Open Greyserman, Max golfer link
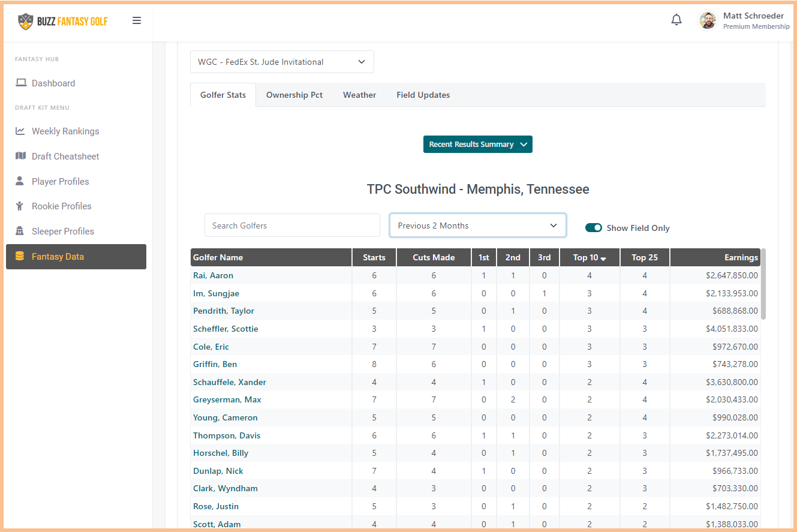 227,399
